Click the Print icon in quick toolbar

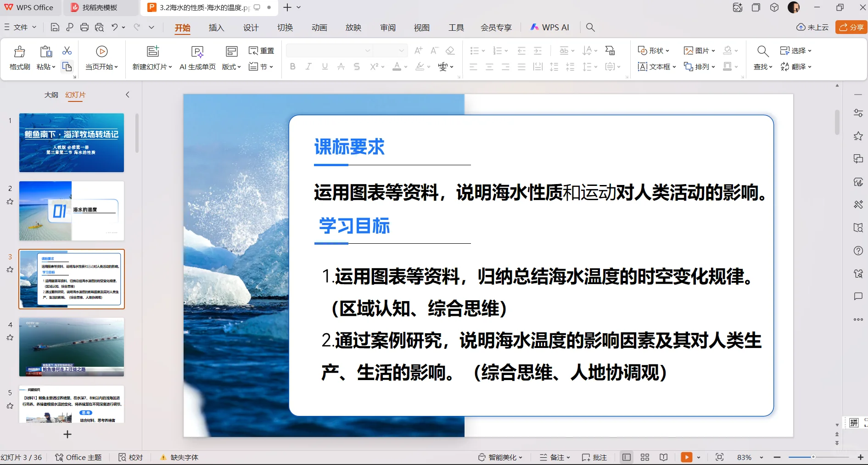[x=84, y=27]
